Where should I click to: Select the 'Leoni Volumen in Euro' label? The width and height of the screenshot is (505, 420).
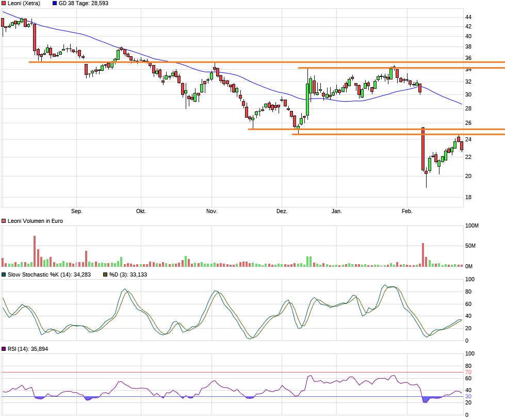coord(35,221)
